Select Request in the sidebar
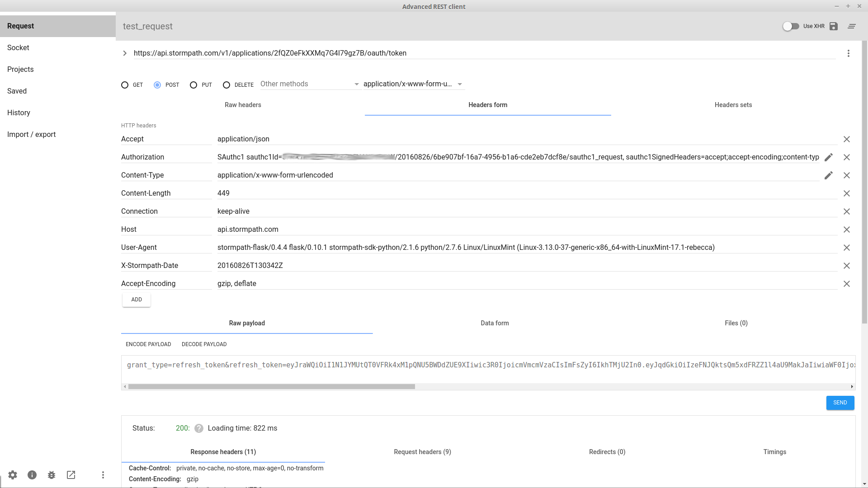Image resolution: width=868 pixels, height=488 pixels. [58, 26]
